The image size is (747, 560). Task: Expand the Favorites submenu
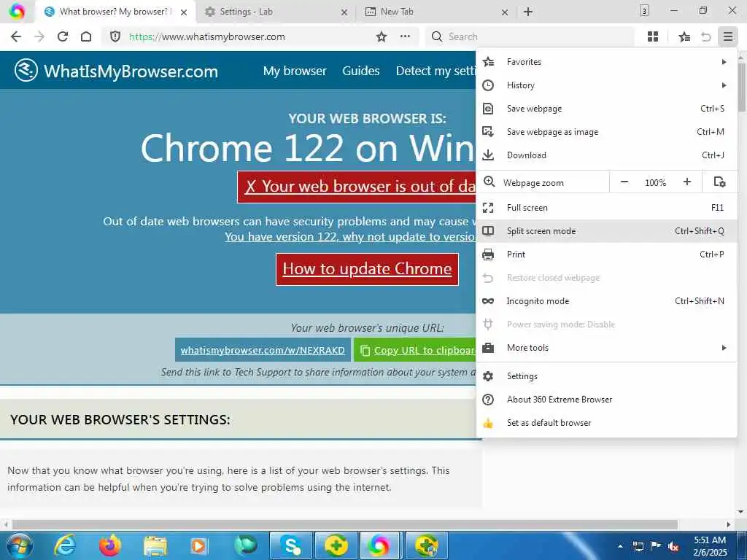tap(606, 62)
